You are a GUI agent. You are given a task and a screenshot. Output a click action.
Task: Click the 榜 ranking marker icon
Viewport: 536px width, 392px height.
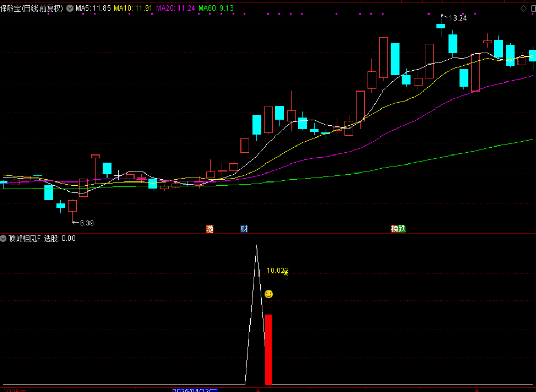(395, 229)
